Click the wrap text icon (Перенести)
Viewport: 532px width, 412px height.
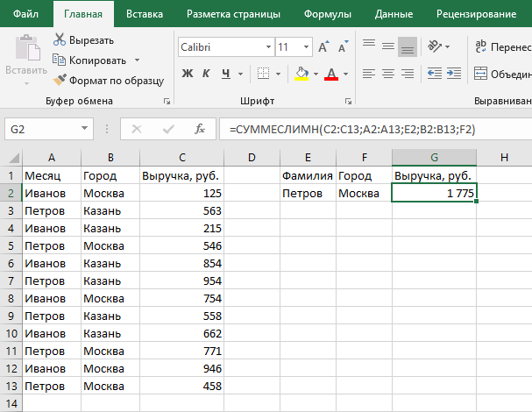(481, 46)
